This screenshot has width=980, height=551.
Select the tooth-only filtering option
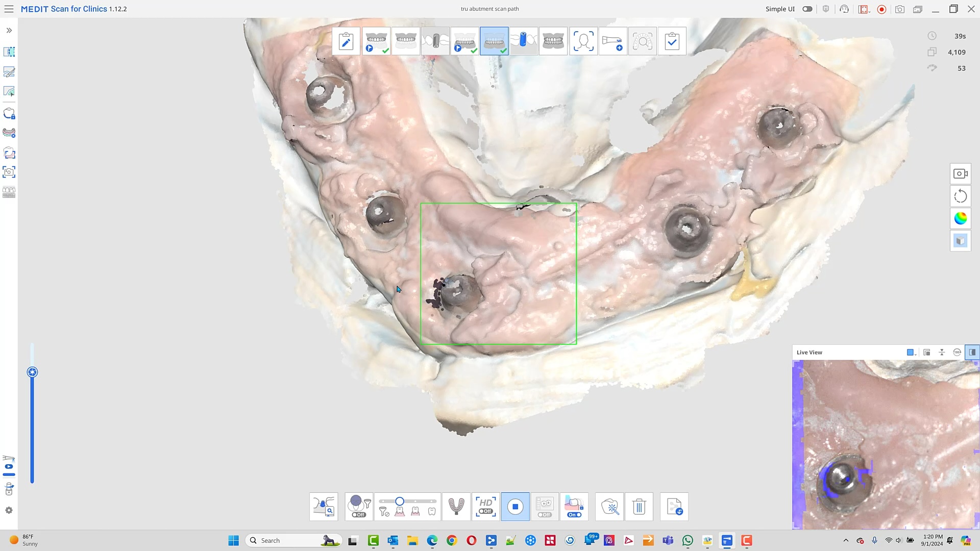tap(431, 512)
